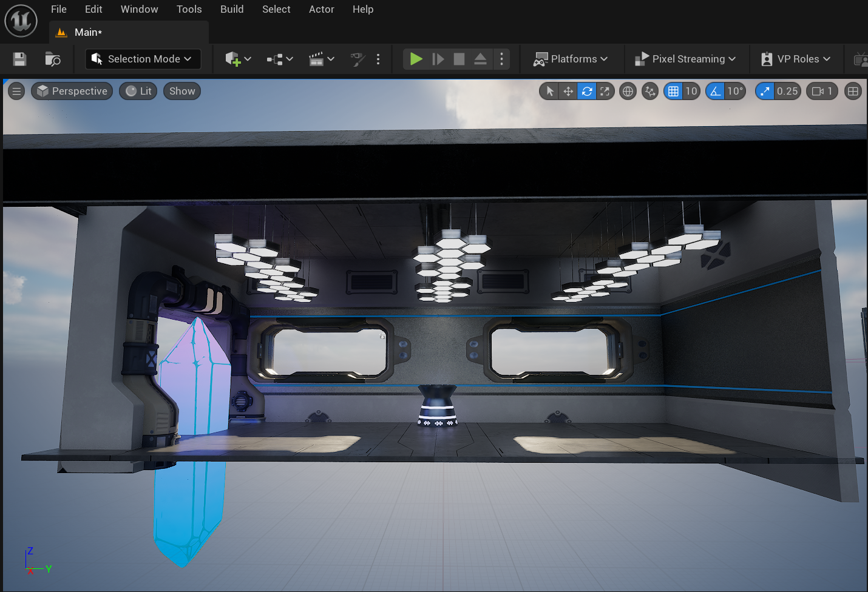
Task: Open the Content Browser folder search icon
Action: pyautogui.click(x=53, y=59)
